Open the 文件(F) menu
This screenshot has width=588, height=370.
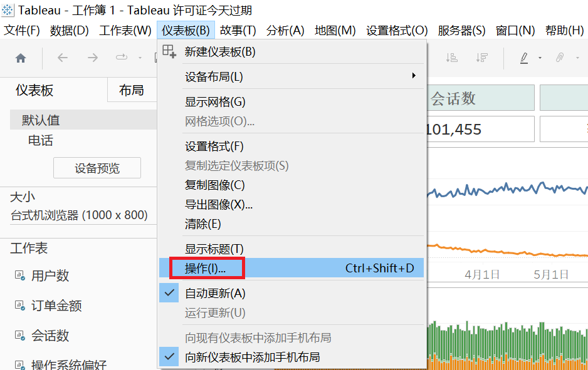pos(22,30)
